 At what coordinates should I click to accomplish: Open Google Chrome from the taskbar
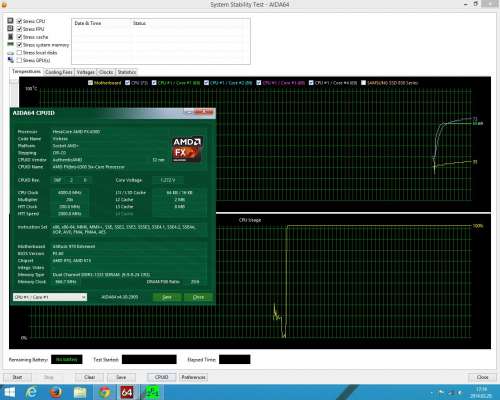pos(104,392)
